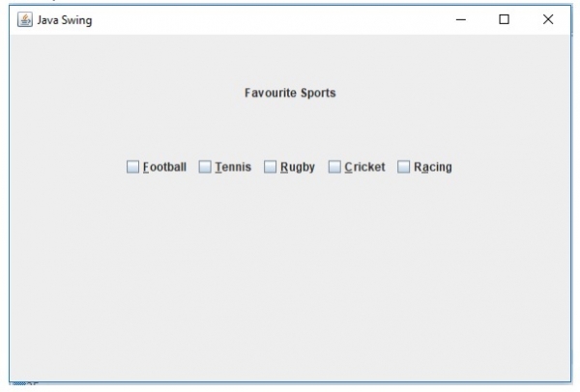Enable the Tennis checkbox square
The width and height of the screenshot is (580, 392).
[205, 167]
